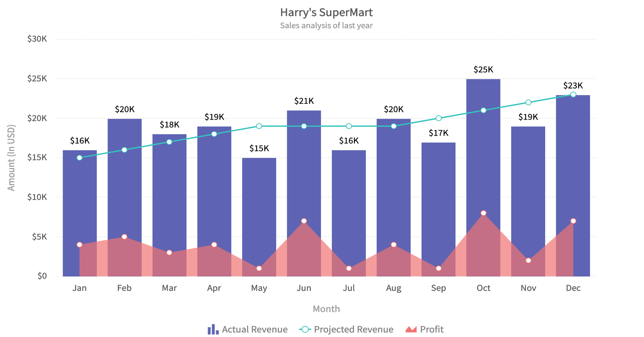The image size is (644, 337).
Task: Click the Projected Revenue line marker icon in legend
Action: (x=305, y=329)
